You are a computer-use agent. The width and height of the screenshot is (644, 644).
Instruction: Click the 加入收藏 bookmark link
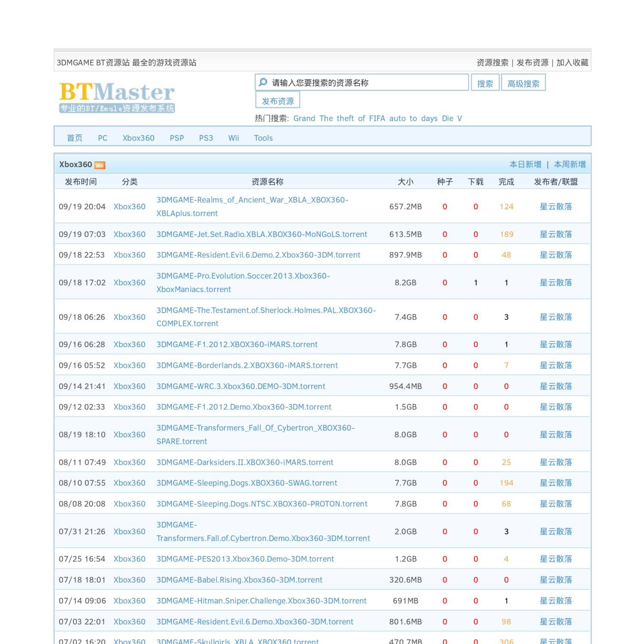click(x=573, y=63)
